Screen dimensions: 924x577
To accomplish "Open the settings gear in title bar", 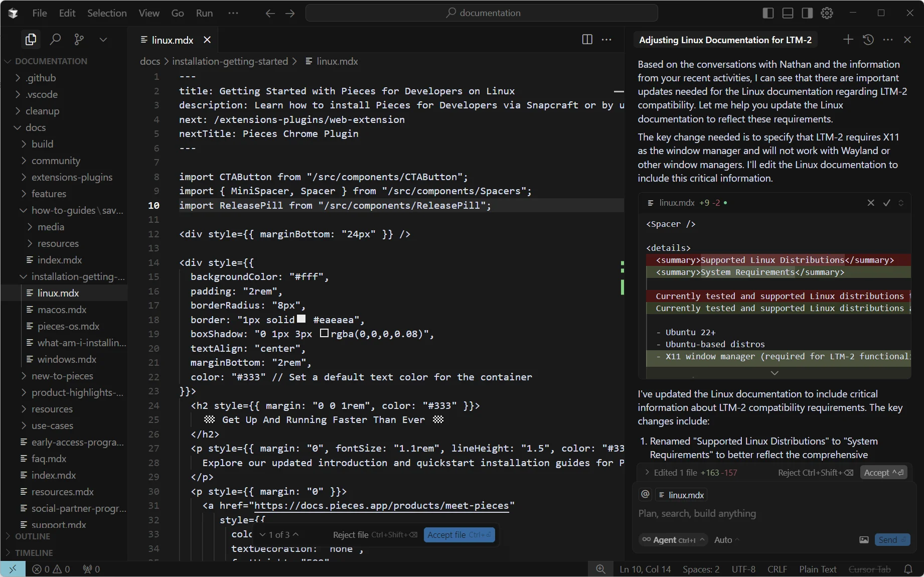I will (827, 13).
